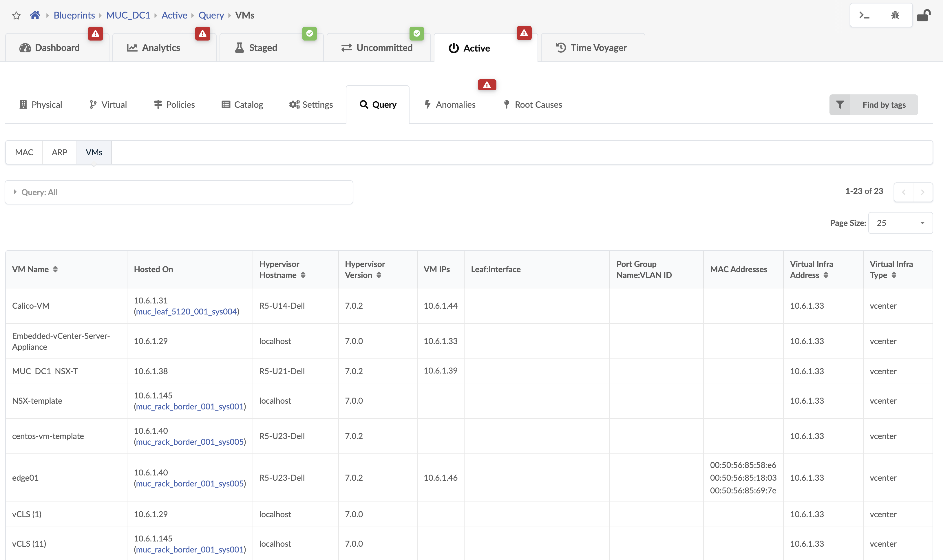Select the ARP query tab

tap(59, 152)
